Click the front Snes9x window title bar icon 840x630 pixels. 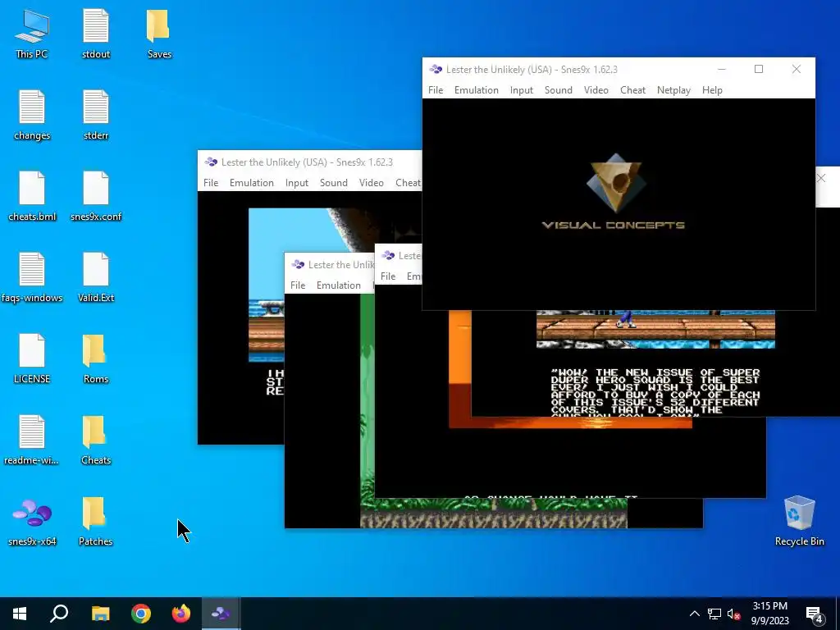[436, 69]
